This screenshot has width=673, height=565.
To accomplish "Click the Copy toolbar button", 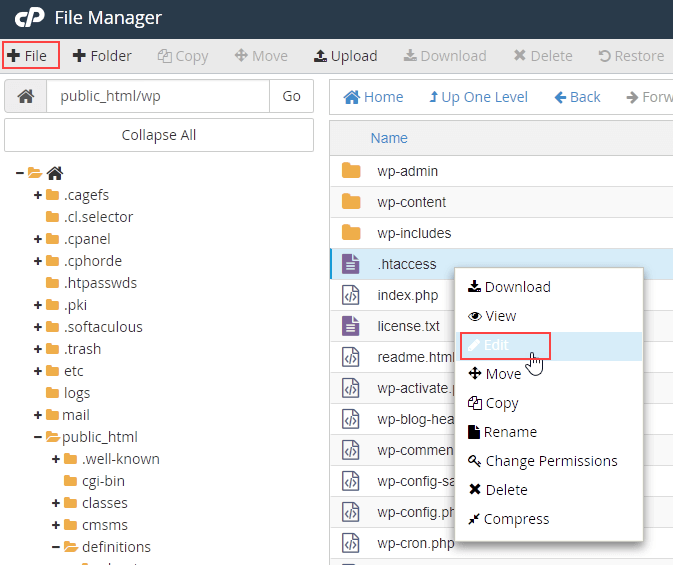I will 183,56.
